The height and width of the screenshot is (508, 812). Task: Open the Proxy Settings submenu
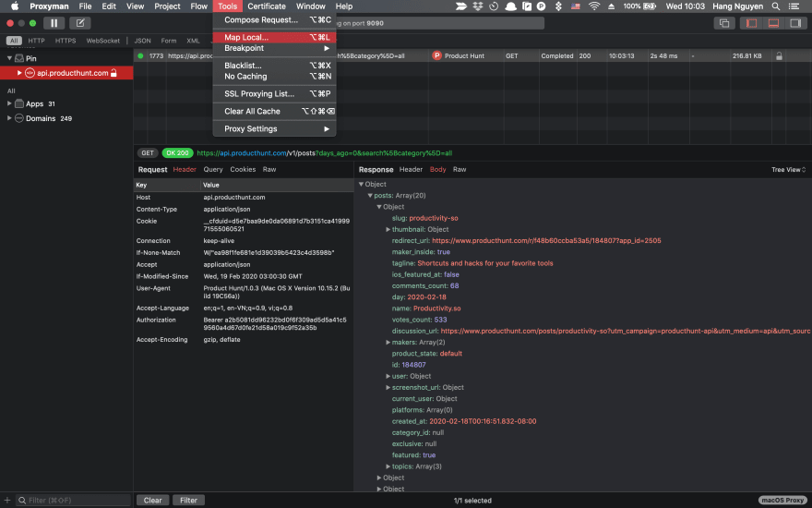pyautogui.click(x=274, y=129)
